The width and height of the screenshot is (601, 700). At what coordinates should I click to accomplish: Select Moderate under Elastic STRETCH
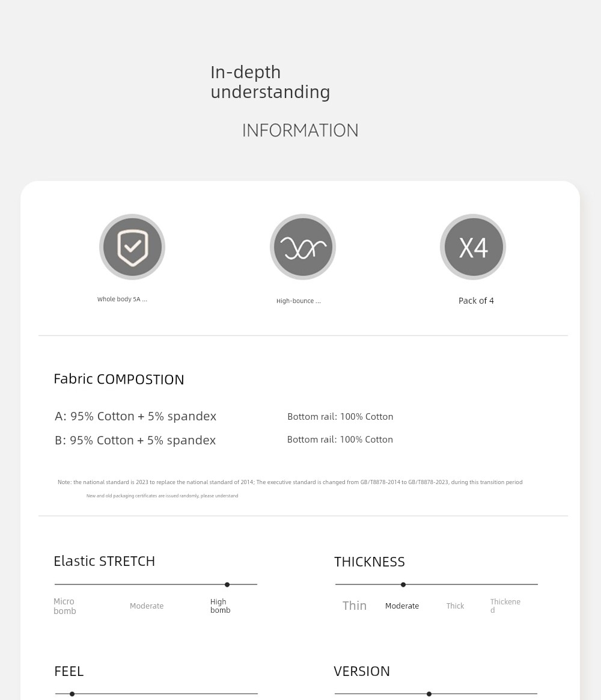[147, 606]
